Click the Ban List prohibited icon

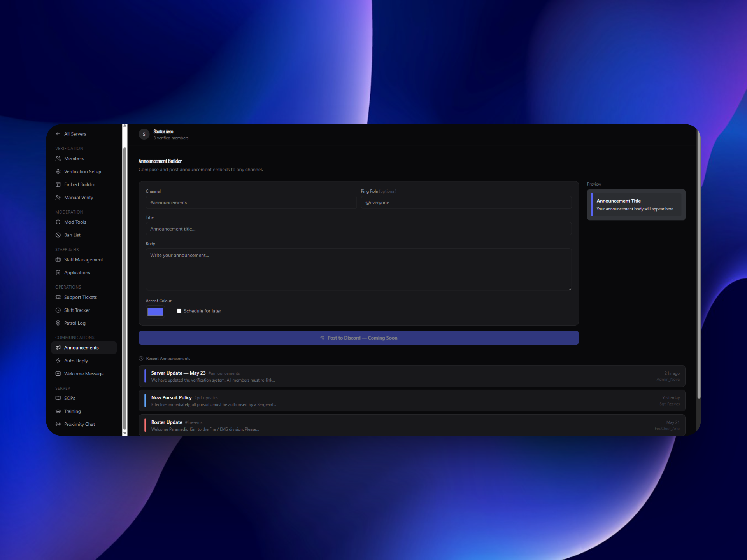click(58, 235)
